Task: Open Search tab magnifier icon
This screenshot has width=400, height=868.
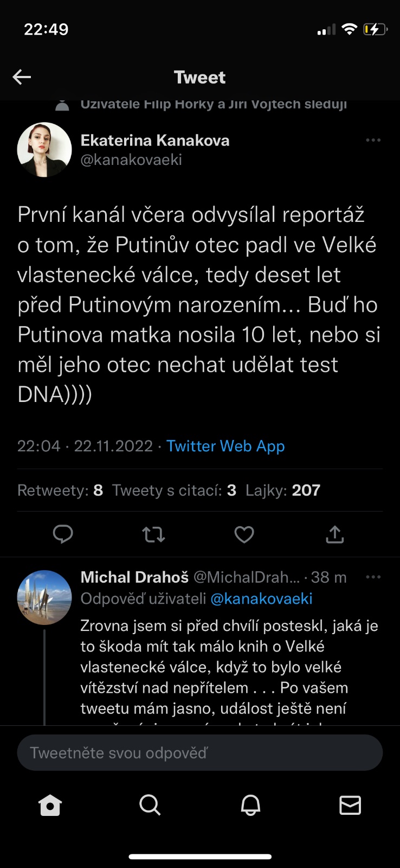Action: coord(150,805)
